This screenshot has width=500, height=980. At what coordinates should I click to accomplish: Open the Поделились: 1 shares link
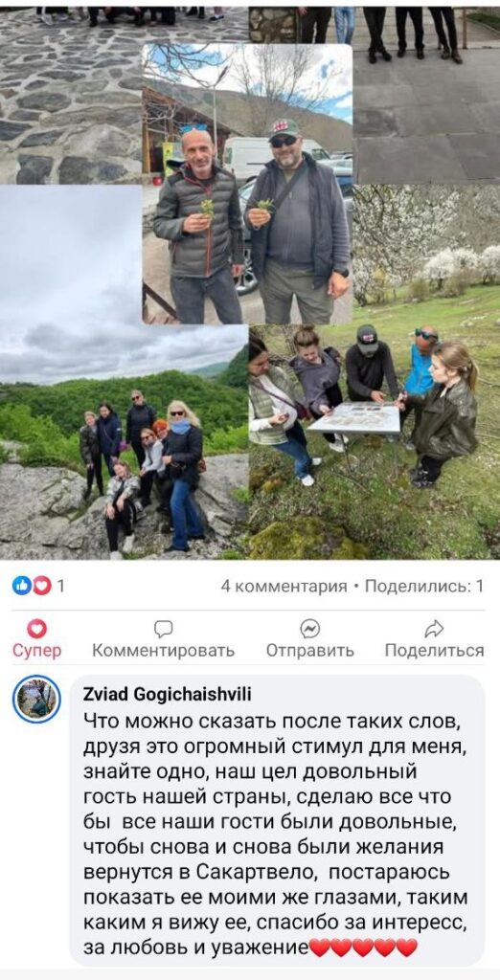(423, 587)
